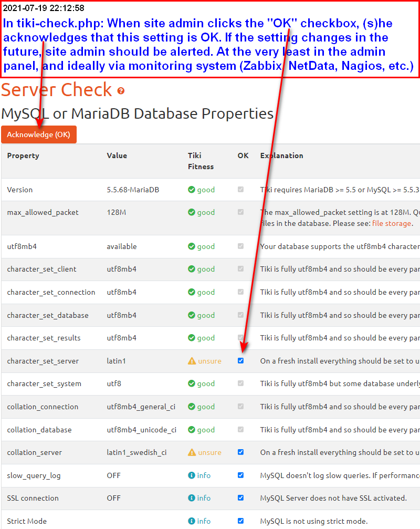This screenshot has width=420, height=529.
Task: Click the OK checkbox for character_set_database
Action: (x=240, y=315)
